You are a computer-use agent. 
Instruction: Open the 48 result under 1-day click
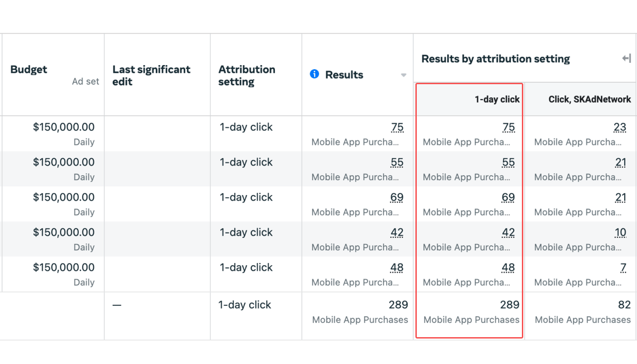point(508,268)
